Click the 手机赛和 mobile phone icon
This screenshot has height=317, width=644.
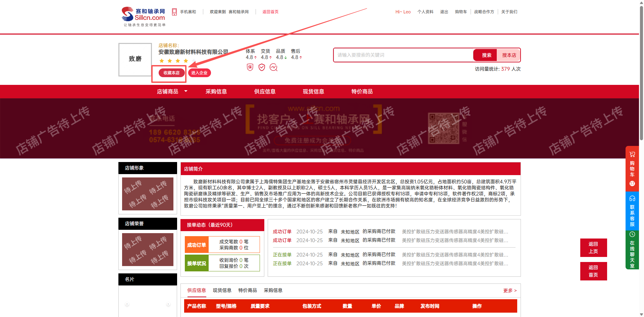(x=174, y=12)
